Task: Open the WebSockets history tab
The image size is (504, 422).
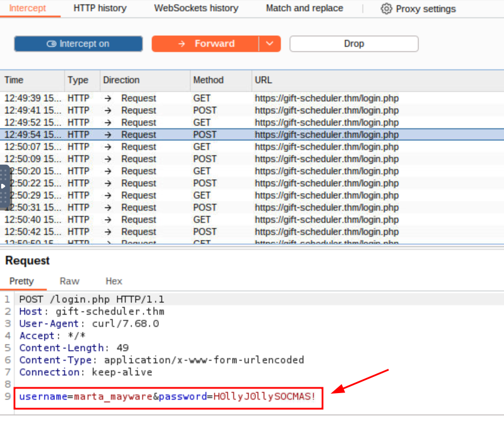Action: click(x=196, y=8)
